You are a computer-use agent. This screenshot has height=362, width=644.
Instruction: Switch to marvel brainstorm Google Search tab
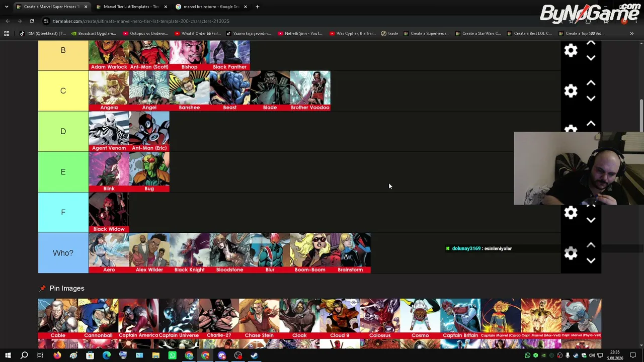[x=211, y=7]
